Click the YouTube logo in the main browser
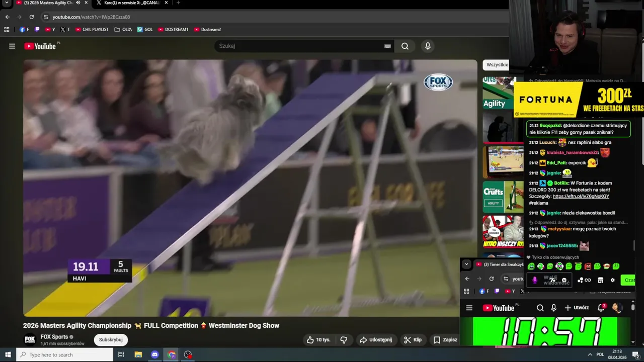 pos(40,46)
